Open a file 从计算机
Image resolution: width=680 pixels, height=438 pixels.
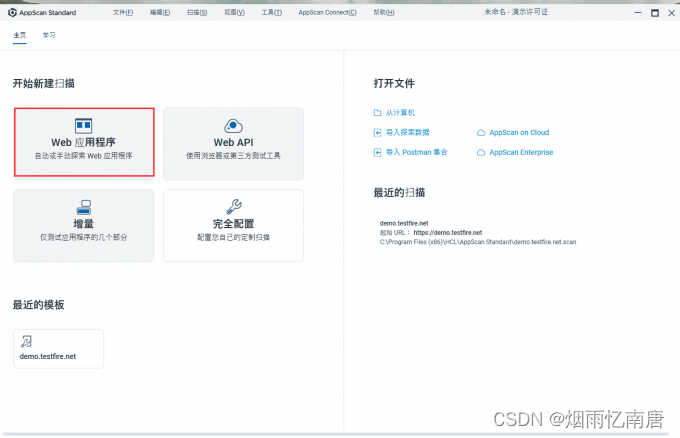pos(400,113)
